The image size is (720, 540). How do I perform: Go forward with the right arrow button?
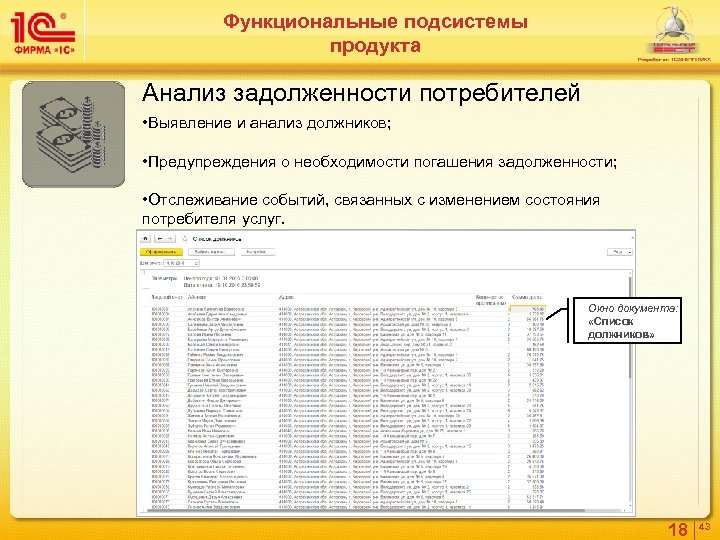[x=170, y=239]
